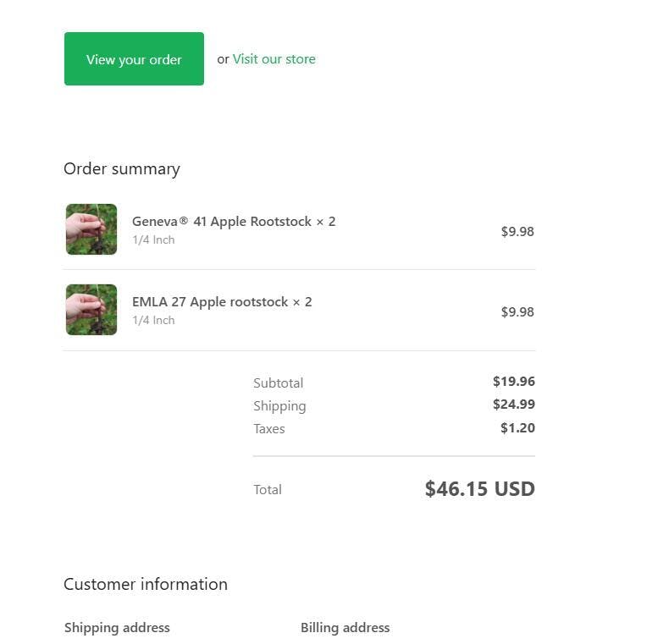Click the Shipping address heading
The width and height of the screenshot is (658, 644).
(x=117, y=628)
